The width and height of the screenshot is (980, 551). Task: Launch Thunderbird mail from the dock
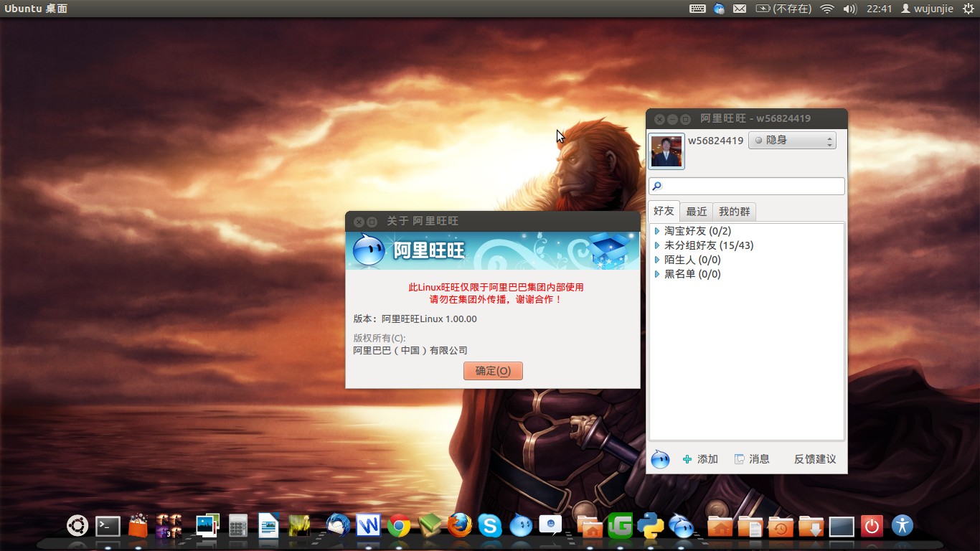coord(338,526)
